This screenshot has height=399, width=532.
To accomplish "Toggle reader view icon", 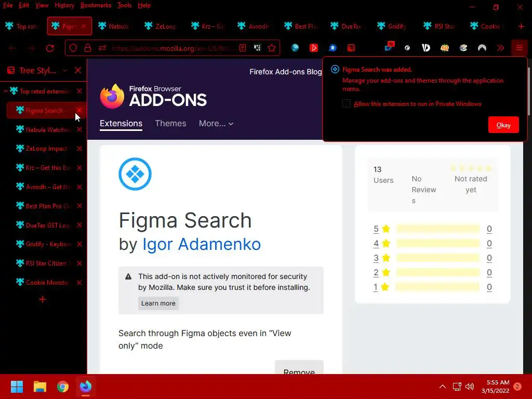I will pos(242,48).
